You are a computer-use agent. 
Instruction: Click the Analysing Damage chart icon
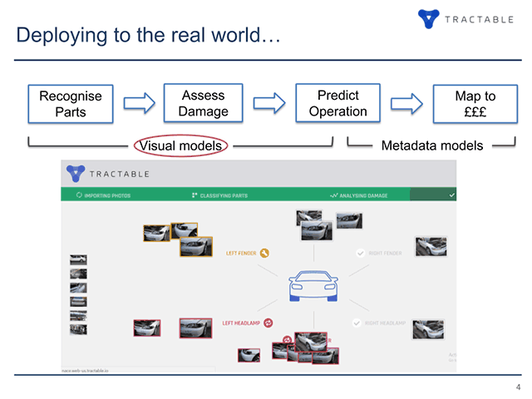pyautogui.click(x=333, y=196)
